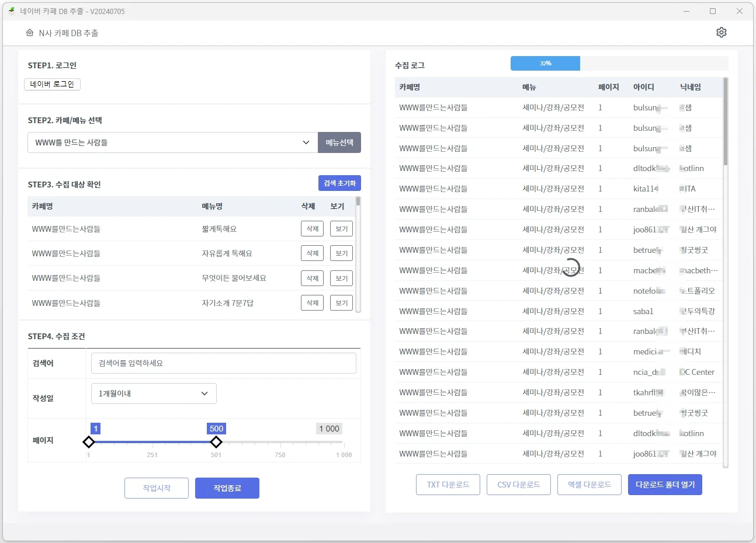Click the 수집 로그 table scrollbar
Image resolution: width=756 pixels, height=543 pixels.
coord(726,123)
